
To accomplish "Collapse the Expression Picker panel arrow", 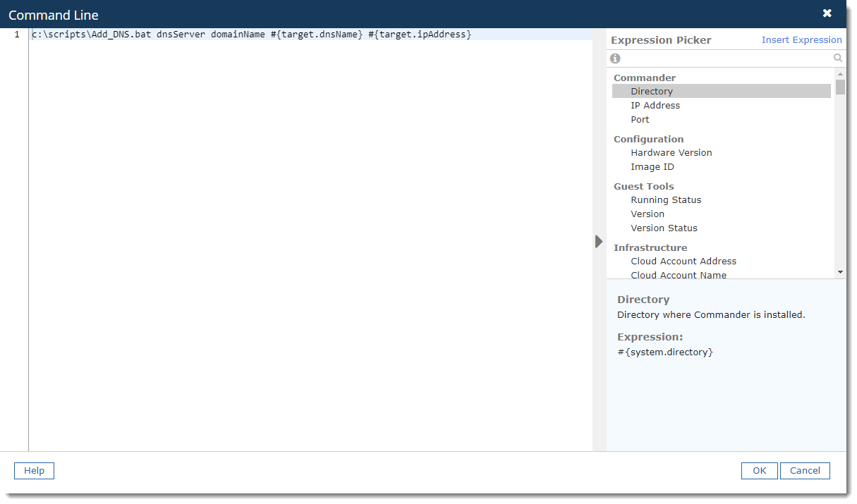I will coord(599,241).
